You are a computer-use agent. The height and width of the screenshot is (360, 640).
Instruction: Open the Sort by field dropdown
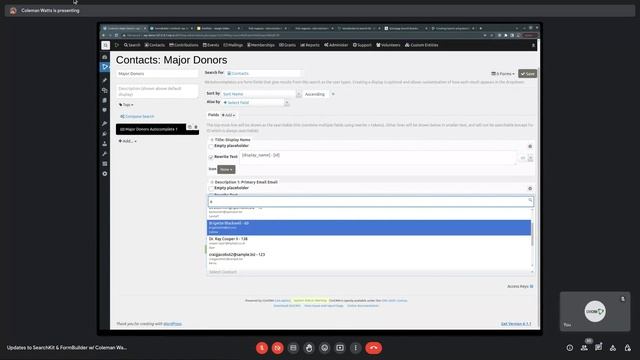click(261, 94)
